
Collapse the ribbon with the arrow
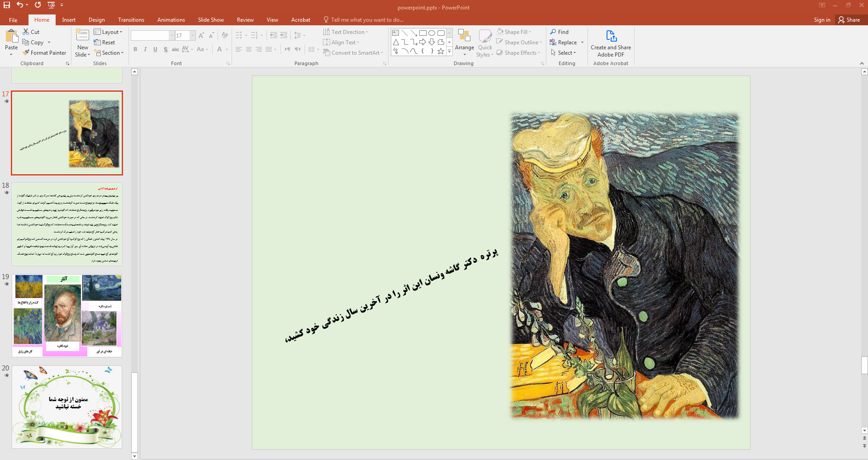coord(862,63)
